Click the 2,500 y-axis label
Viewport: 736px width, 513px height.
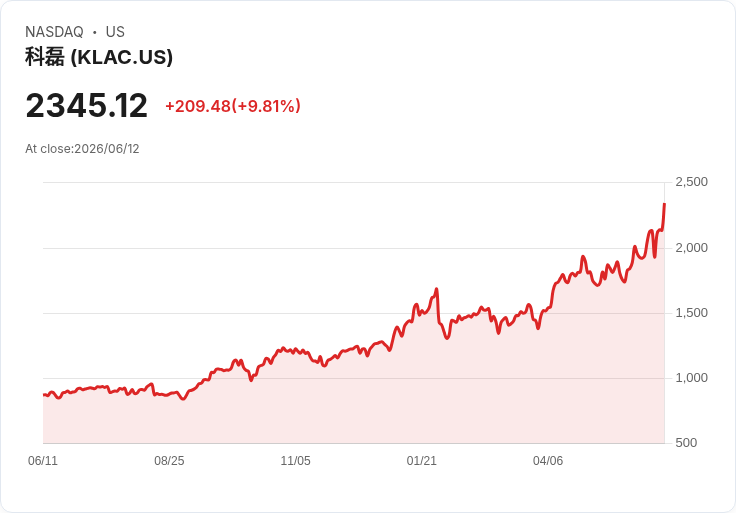691,182
